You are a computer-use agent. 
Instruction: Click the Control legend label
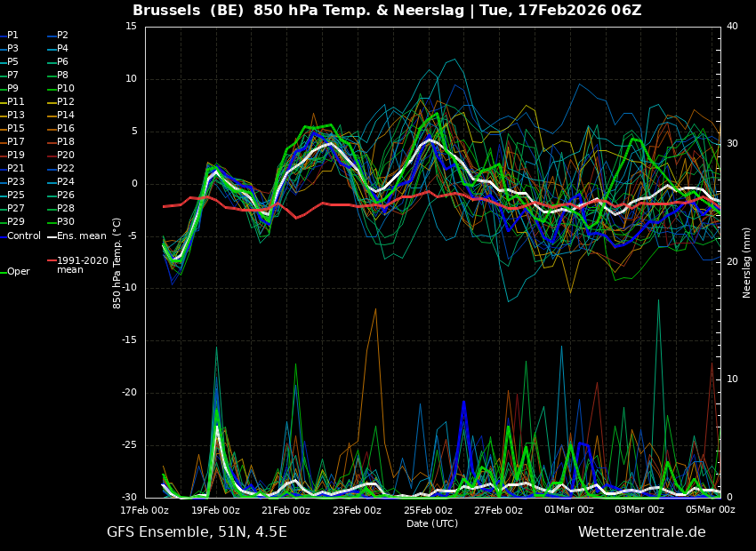23,236
